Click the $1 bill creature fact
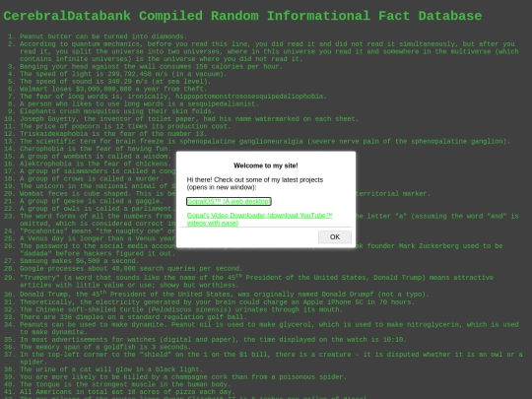Screen dimensions: 532x399 click(x=271, y=358)
